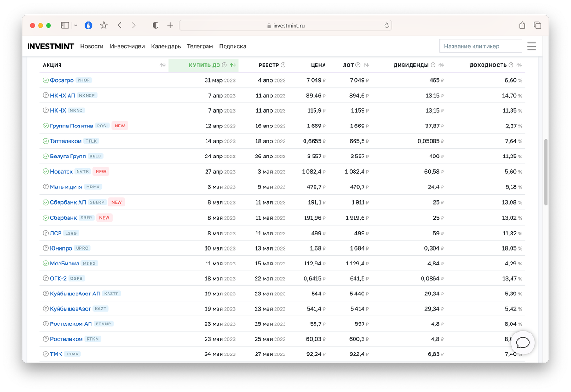This screenshot has height=392, width=571.
Task: Open the Телеграм menu item
Action: tap(200, 46)
